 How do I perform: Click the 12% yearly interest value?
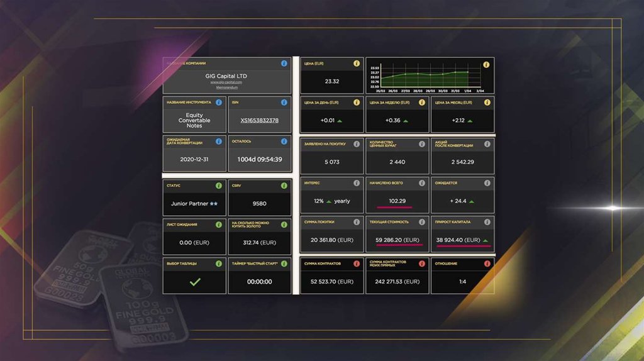coord(332,201)
